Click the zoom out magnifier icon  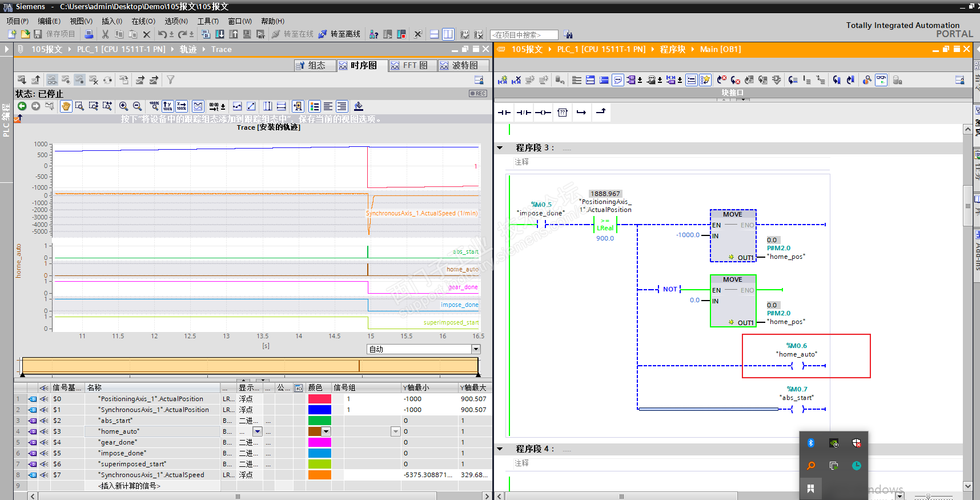click(x=137, y=106)
